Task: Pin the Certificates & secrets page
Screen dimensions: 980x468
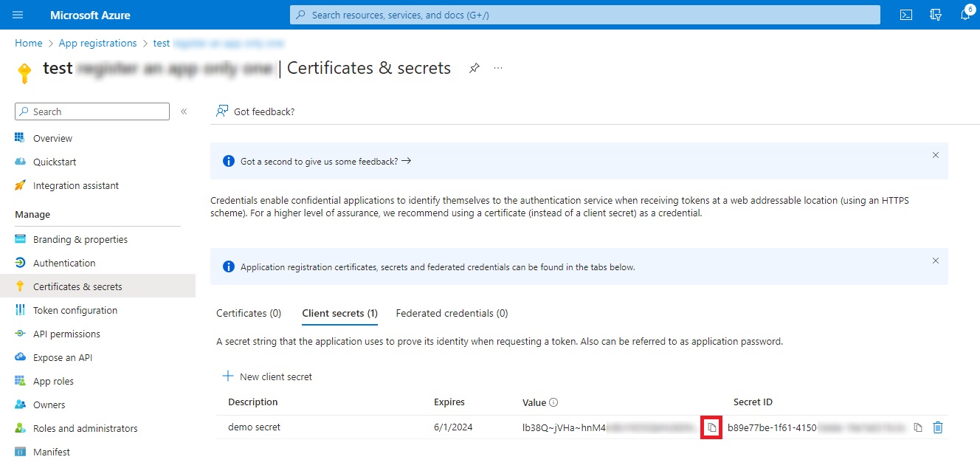Action: [475, 68]
